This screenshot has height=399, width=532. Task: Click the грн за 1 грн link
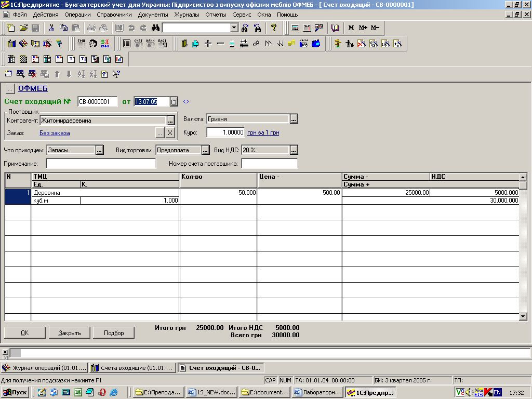pos(263,132)
